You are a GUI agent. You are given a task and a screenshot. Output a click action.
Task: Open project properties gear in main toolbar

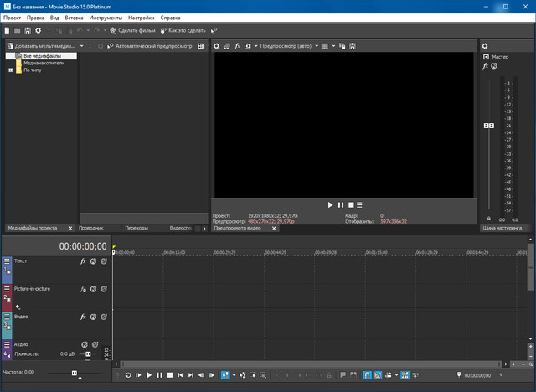(38, 30)
